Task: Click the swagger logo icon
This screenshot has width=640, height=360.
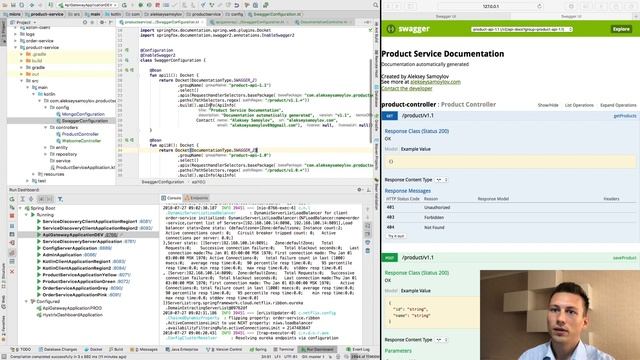Action: click(x=391, y=29)
